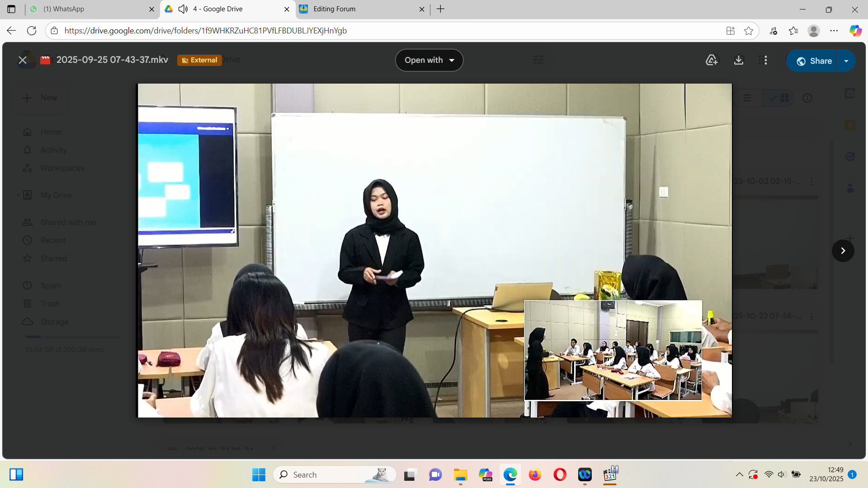Mute the Google Drive tab audio icon
The image size is (868, 488).
(183, 9)
